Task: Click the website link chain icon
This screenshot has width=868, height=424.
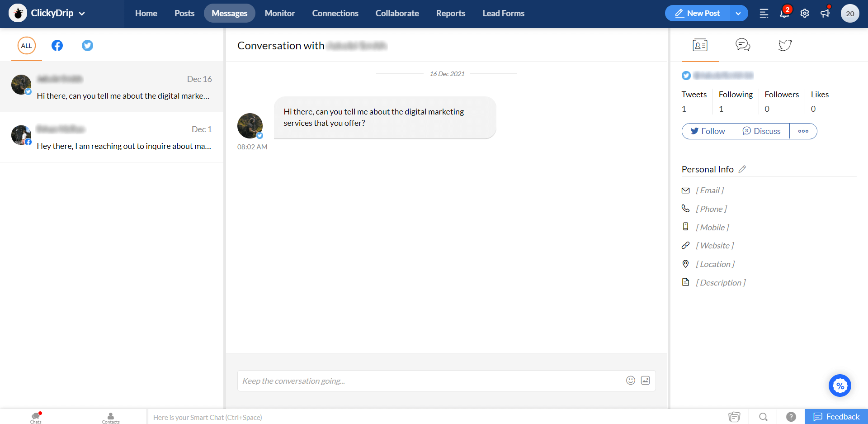Action: click(686, 245)
